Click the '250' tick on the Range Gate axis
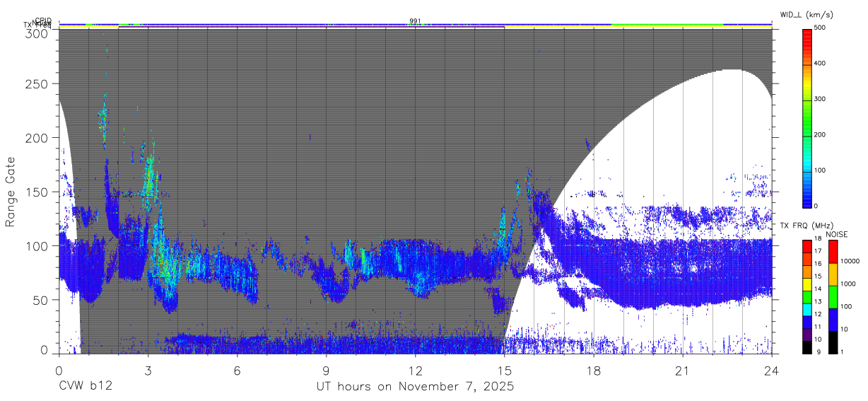The height and width of the screenshot is (401, 868). [35, 83]
